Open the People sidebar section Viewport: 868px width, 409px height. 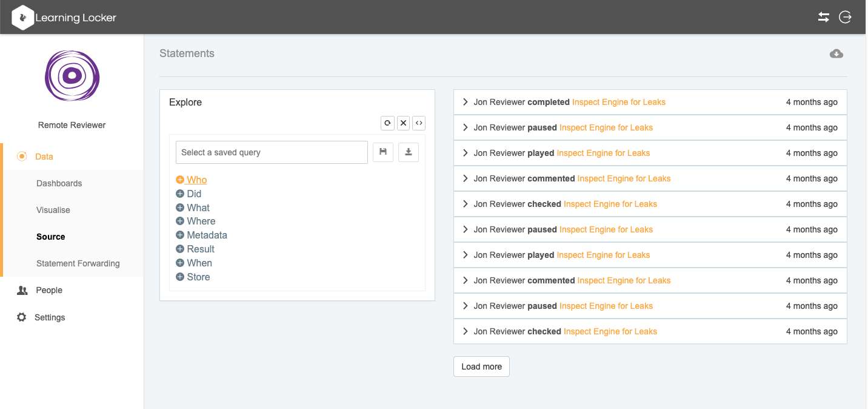pos(48,290)
